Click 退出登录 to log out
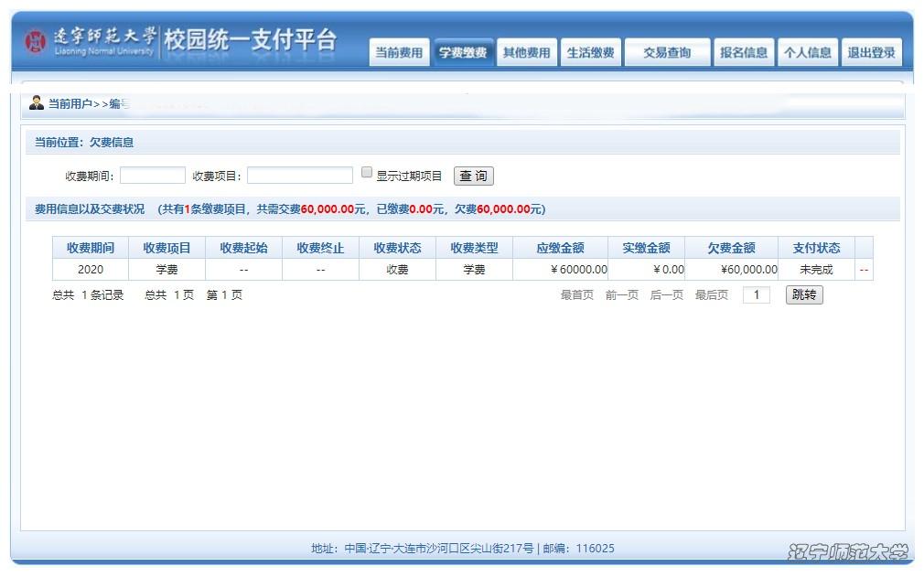Image resolution: width=924 pixels, height=577 pixels. [x=871, y=53]
